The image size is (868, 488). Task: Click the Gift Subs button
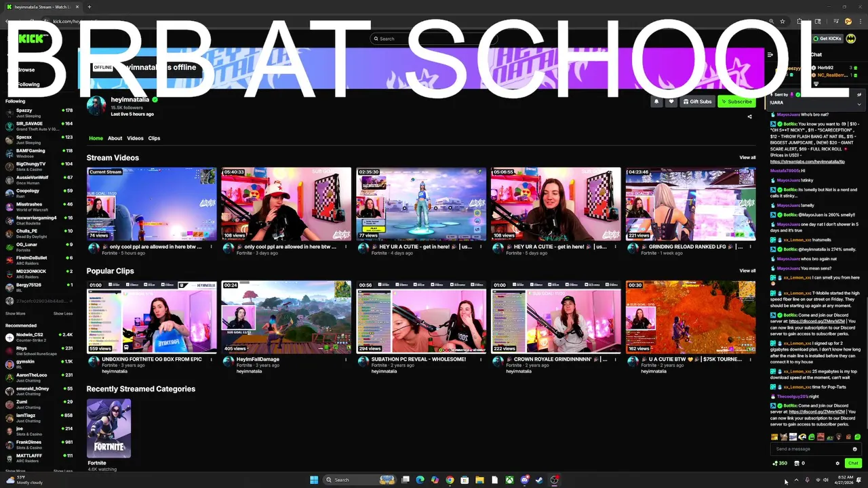[x=698, y=102]
